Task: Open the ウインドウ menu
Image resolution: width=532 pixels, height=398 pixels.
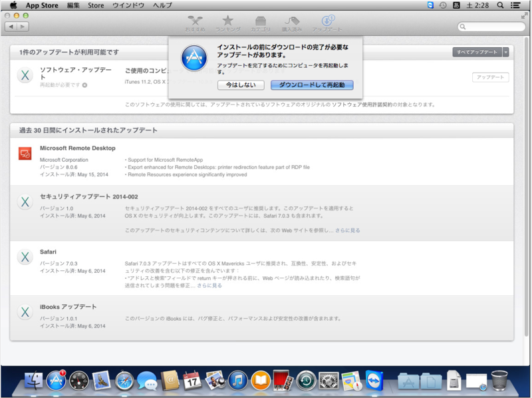Action: click(128, 5)
